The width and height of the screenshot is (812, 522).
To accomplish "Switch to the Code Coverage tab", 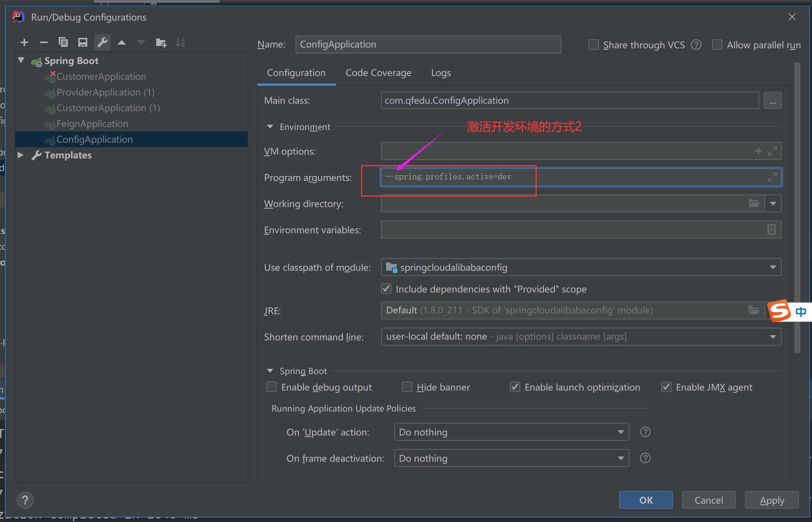I will 378,72.
